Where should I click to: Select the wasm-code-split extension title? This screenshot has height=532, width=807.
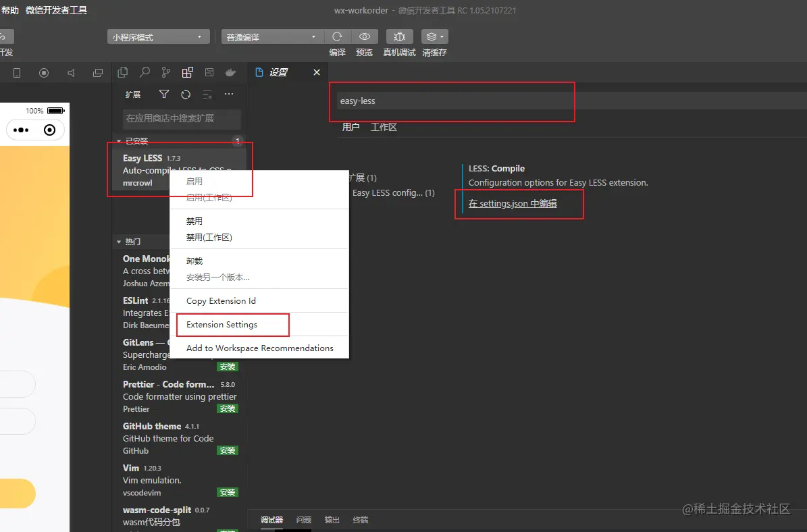(x=157, y=510)
